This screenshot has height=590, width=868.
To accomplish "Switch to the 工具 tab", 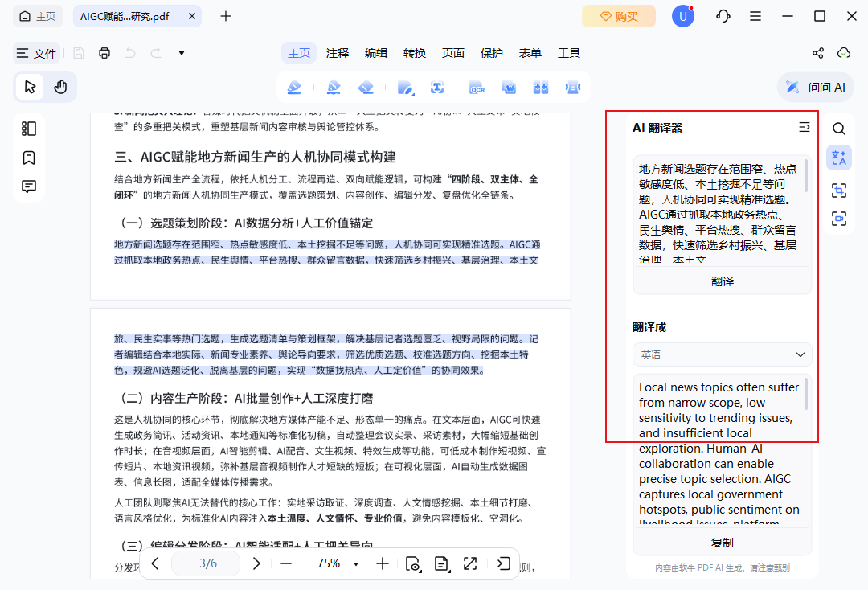I will pyautogui.click(x=568, y=53).
